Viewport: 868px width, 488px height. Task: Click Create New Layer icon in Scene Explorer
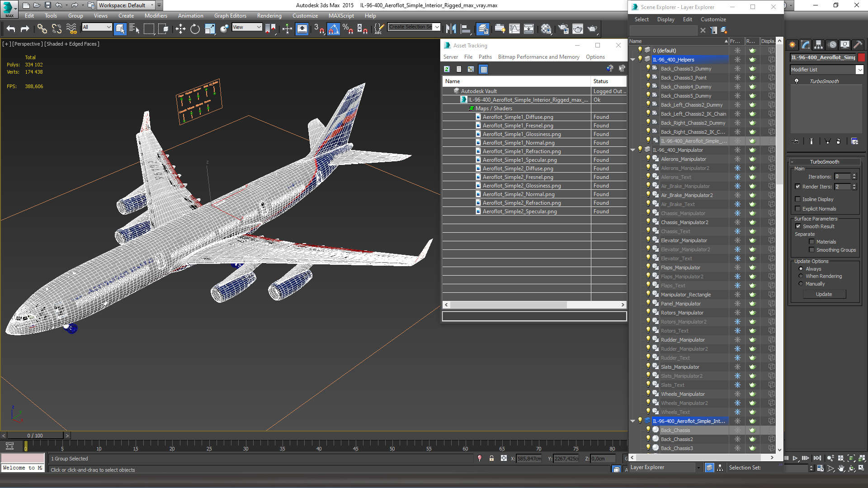724,30
